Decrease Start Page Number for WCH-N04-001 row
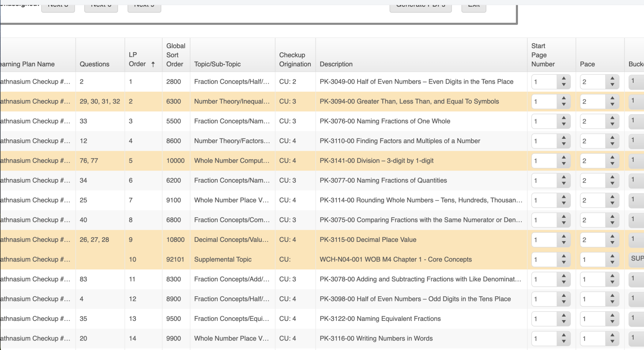 click(x=563, y=263)
